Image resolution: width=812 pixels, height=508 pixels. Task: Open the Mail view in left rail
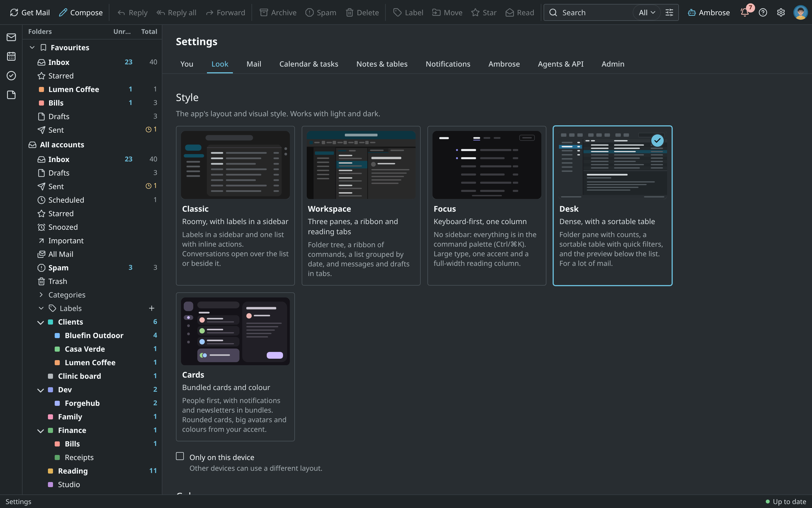click(11, 37)
